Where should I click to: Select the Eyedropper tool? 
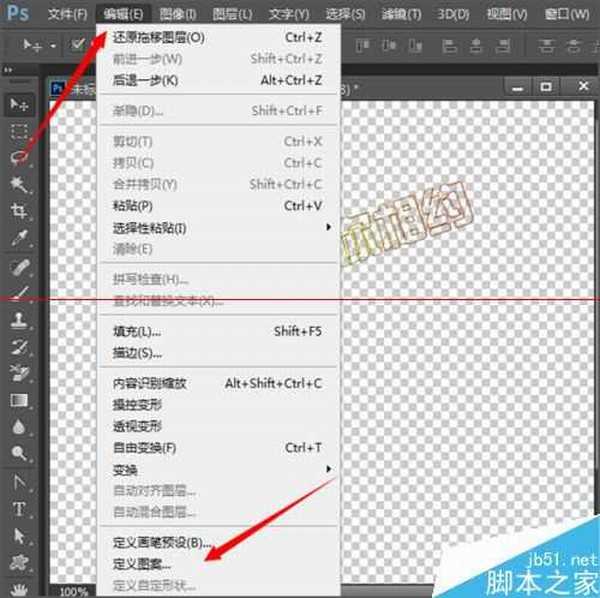[x=19, y=238]
